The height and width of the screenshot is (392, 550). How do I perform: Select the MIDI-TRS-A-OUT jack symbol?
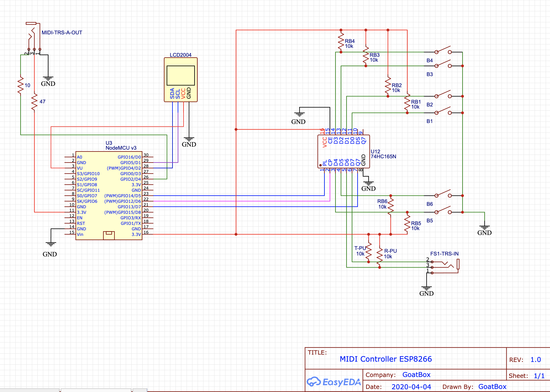(33, 37)
